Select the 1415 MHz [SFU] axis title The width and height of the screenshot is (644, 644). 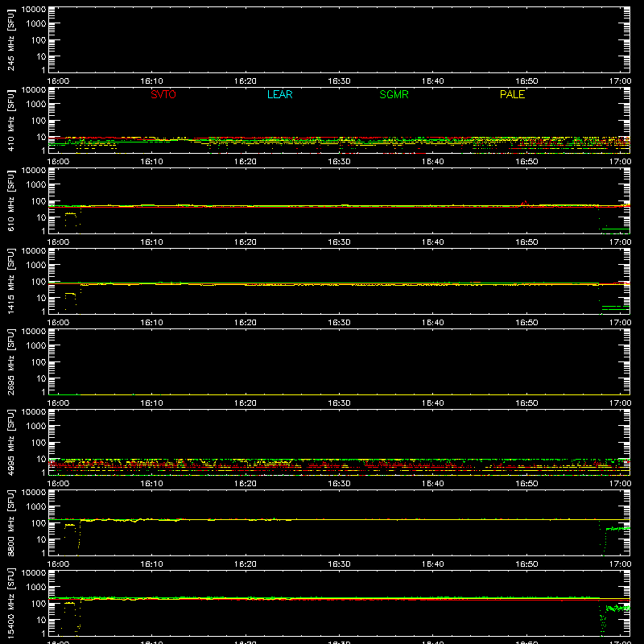pyautogui.click(x=10, y=281)
